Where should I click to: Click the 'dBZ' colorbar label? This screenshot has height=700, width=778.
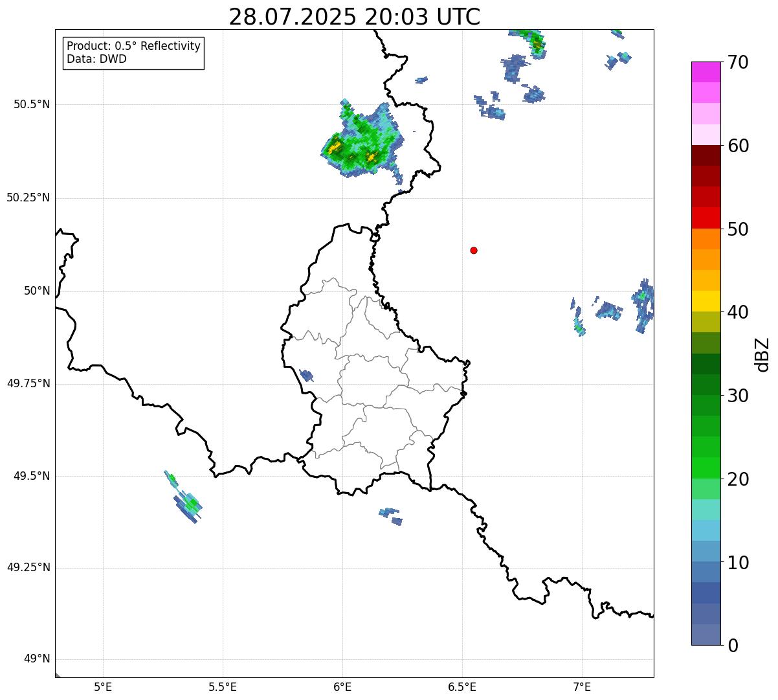point(762,354)
